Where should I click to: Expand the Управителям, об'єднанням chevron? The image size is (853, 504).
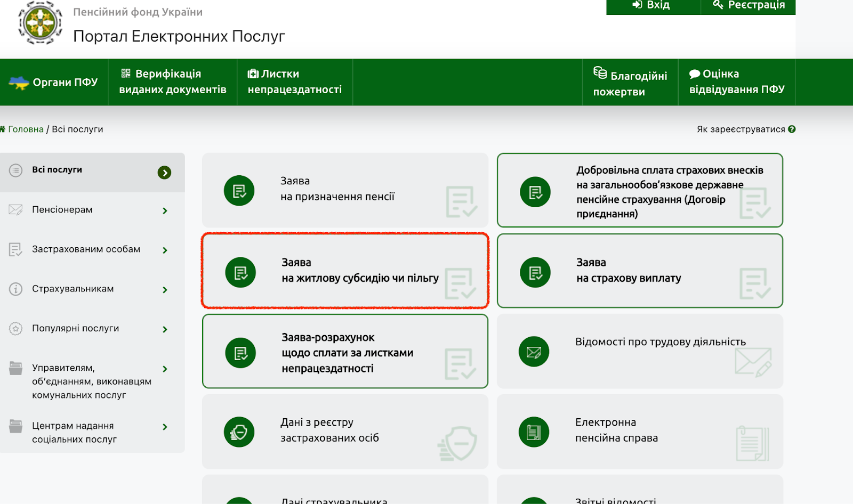(x=165, y=369)
